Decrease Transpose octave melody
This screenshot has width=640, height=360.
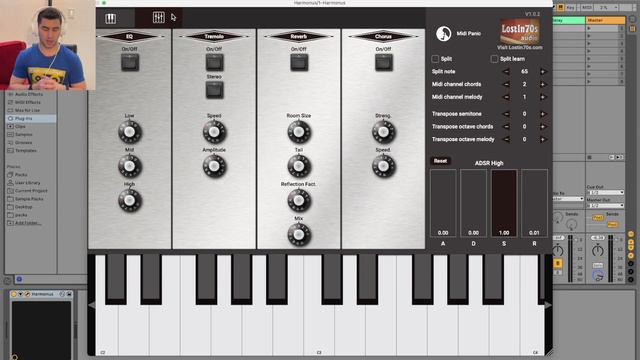coord(506,139)
